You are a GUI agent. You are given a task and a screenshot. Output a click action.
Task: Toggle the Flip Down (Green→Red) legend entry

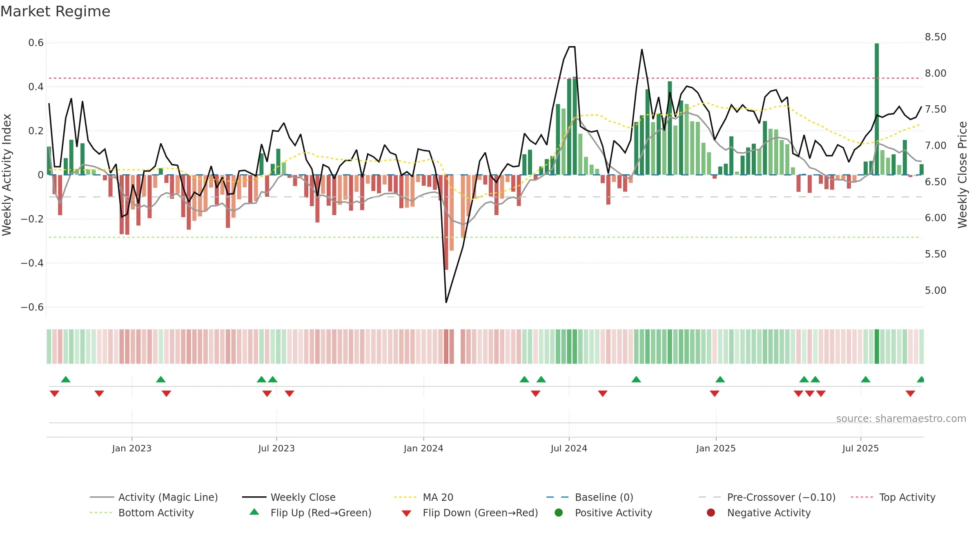pos(470,513)
